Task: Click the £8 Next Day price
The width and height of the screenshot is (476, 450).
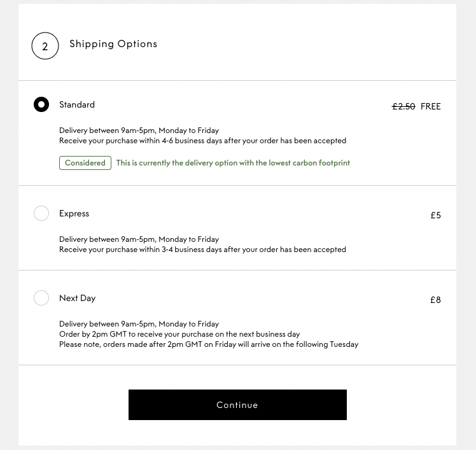Action: click(x=436, y=300)
